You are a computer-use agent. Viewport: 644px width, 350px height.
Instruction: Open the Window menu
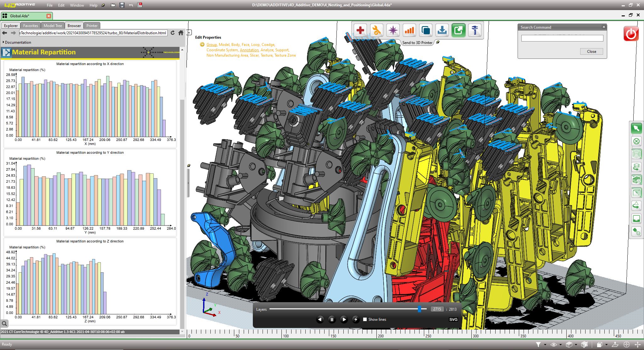77,5
